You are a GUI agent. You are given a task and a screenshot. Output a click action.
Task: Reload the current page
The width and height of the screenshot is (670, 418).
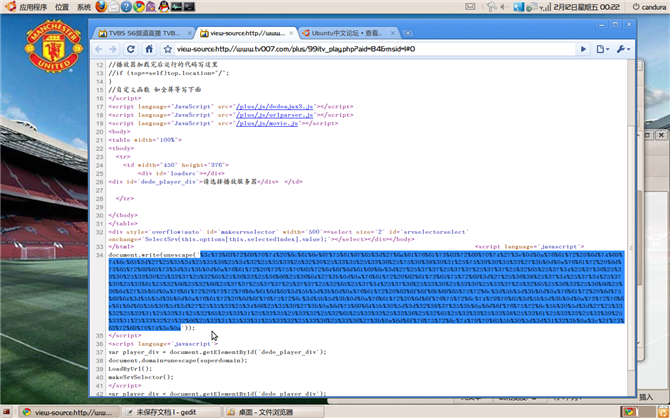tap(131, 49)
